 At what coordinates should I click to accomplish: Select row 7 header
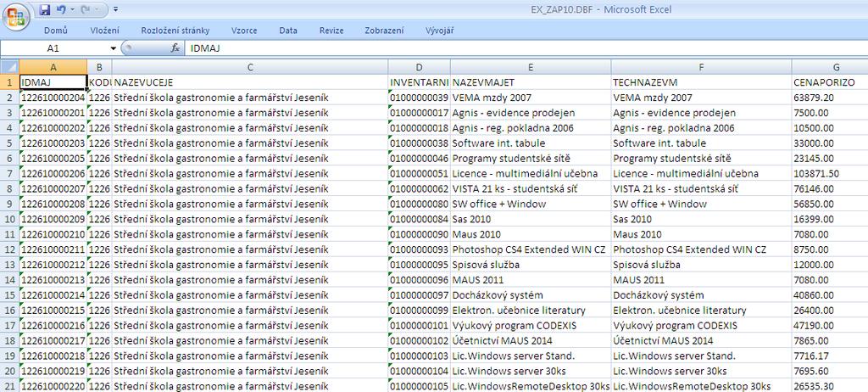9,174
